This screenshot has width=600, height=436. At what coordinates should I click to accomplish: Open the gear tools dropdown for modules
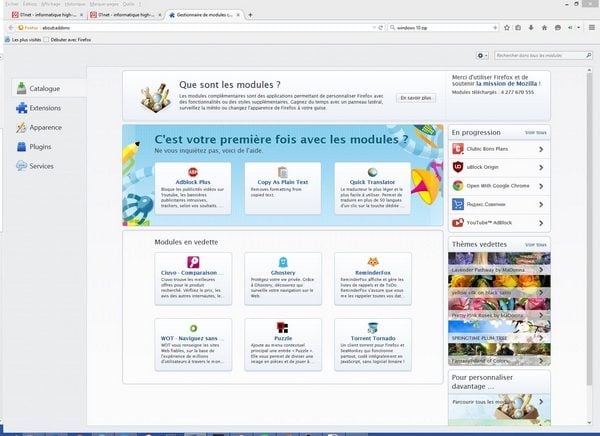(x=482, y=56)
